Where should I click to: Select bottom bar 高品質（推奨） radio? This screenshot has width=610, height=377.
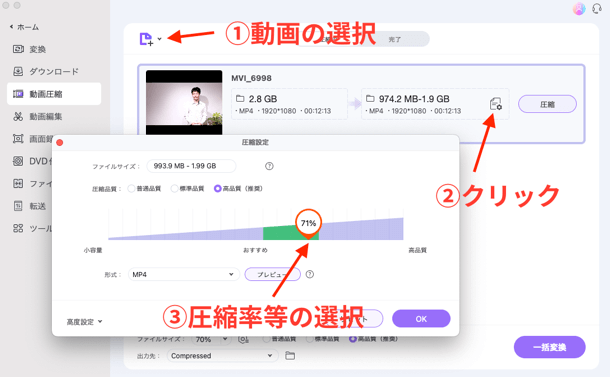[353, 339]
